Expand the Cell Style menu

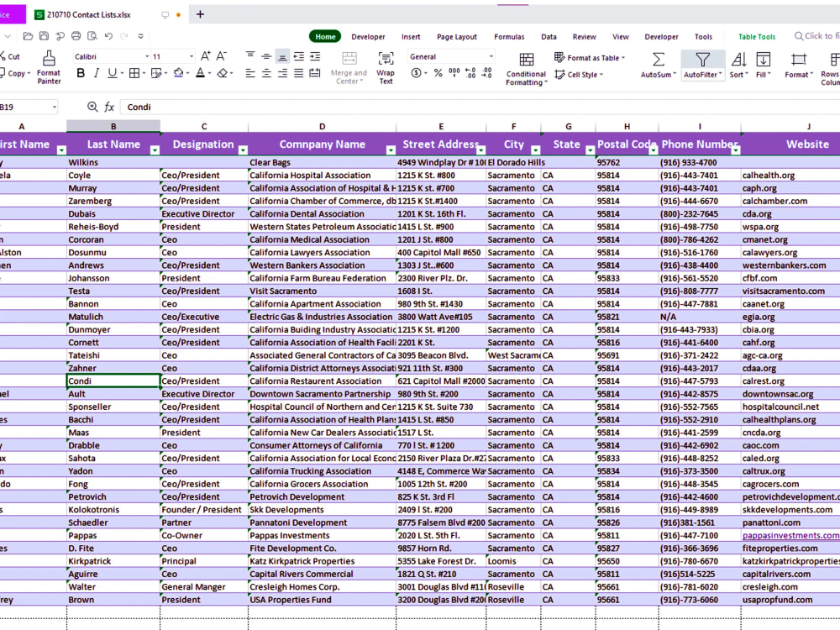579,75
